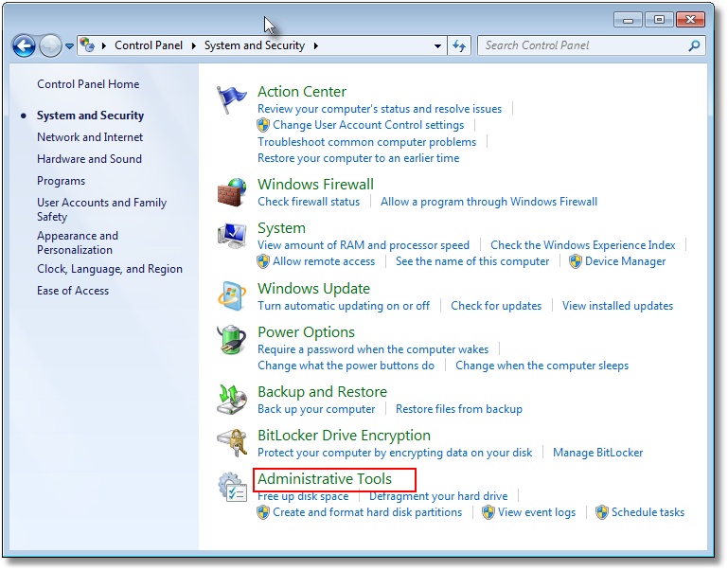Click the Forward arrow button
Screen dimensions: 728x571
pos(50,46)
